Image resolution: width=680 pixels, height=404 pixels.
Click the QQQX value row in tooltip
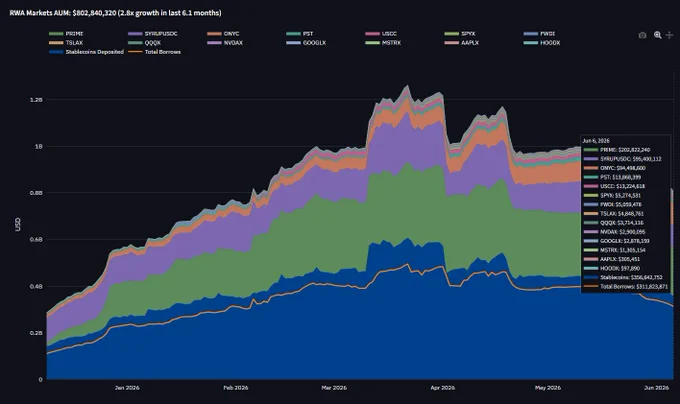coord(614,223)
